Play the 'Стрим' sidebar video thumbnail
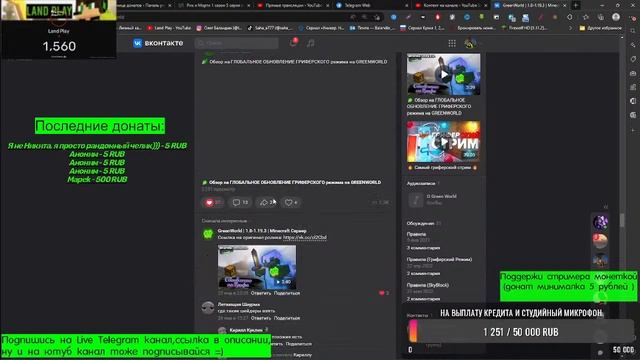640x360 pixels. 443,141
